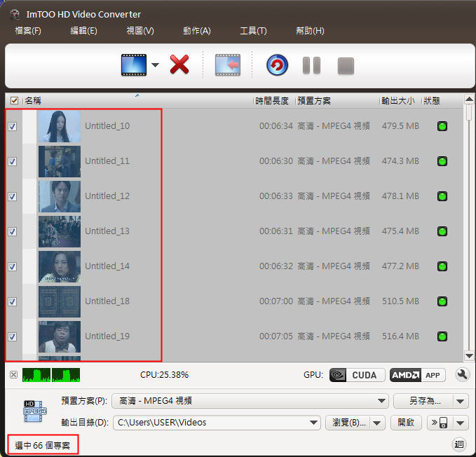
Task: Start conversion with the circular convert icon
Action: click(277, 65)
